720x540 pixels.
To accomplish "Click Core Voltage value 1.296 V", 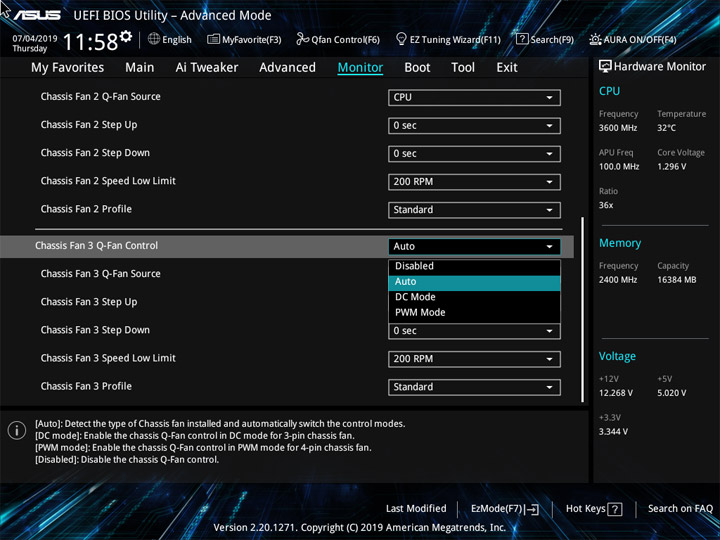I will pos(671,167).
